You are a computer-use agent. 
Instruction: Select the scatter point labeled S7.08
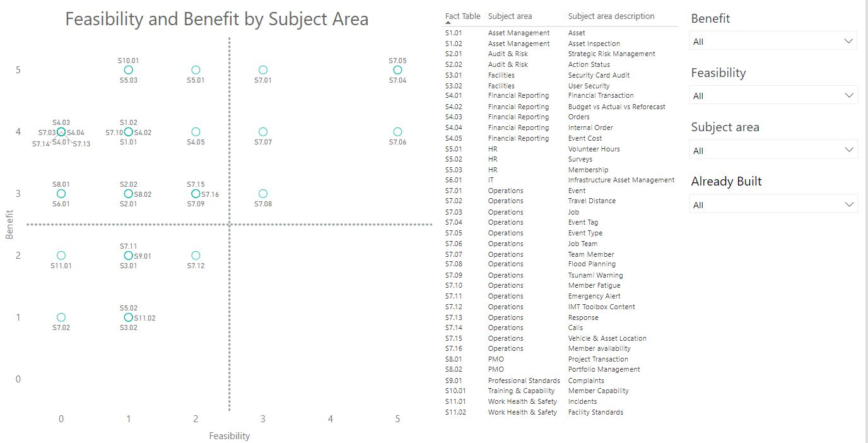point(263,194)
